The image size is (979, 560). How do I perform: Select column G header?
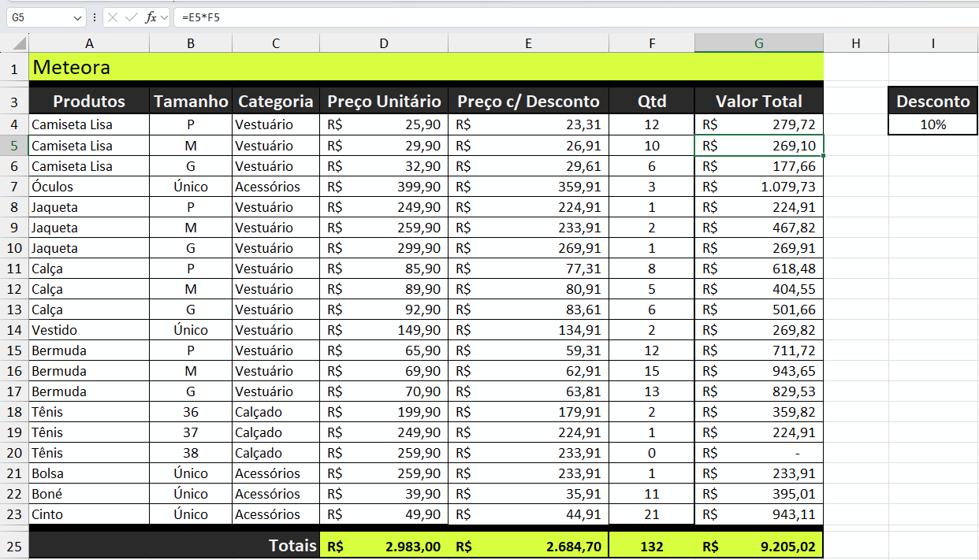point(759,43)
